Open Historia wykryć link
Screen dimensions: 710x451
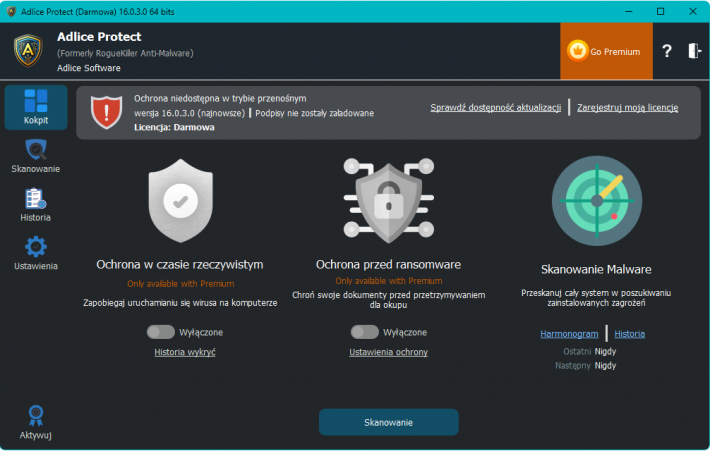[185, 352]
